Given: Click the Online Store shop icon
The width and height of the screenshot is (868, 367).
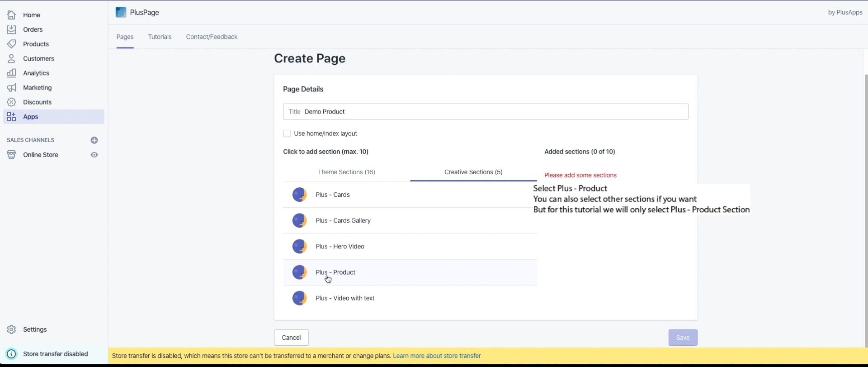Looking at the screenshot, I should tap(11, 154).
